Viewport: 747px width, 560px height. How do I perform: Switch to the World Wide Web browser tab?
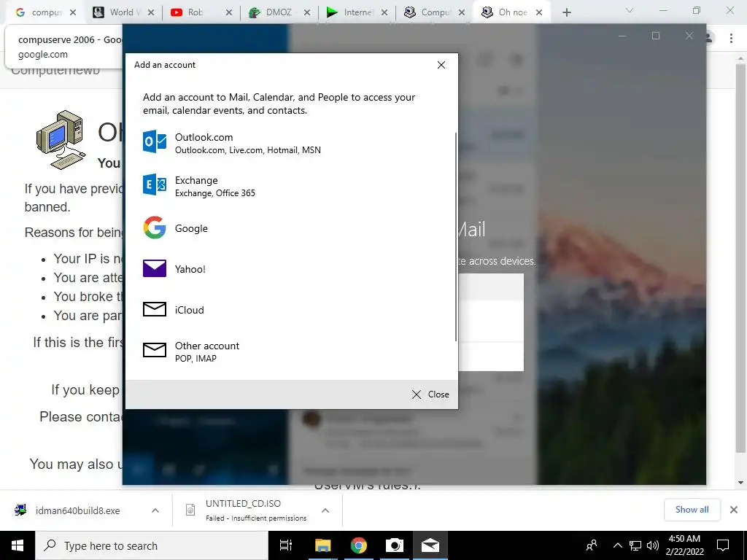tap(117, 12)
